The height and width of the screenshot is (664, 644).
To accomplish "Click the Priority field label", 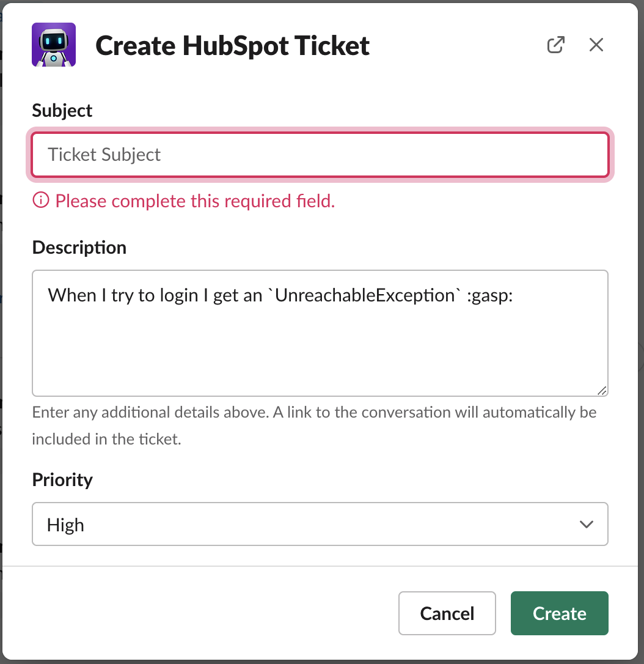I will 62,480.
